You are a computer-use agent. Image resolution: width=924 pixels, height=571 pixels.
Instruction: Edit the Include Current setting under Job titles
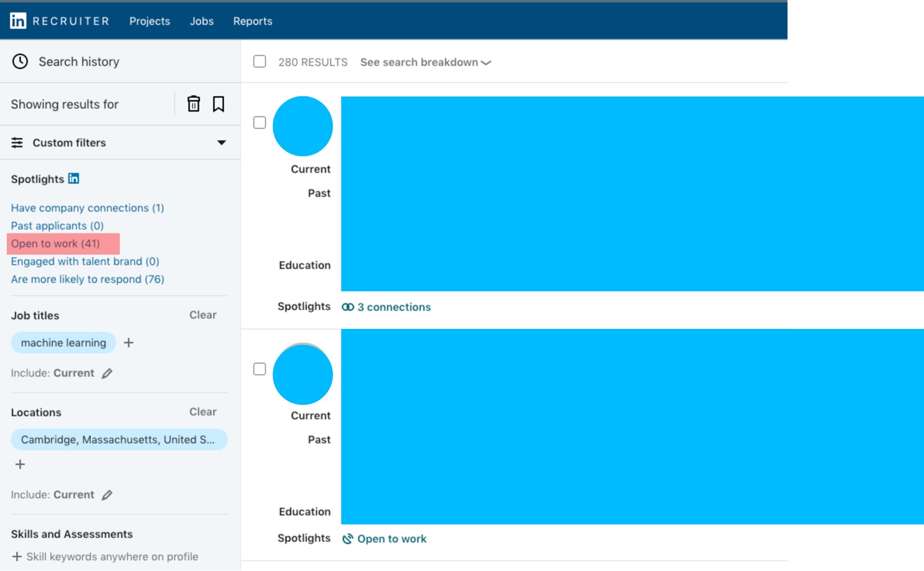point(107,373)
